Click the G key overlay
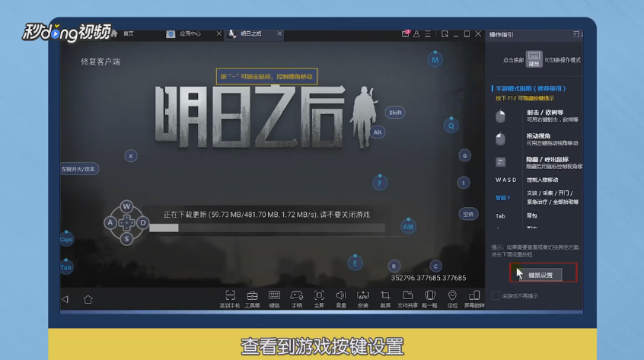The image size is (644, 360). point(464,155)
